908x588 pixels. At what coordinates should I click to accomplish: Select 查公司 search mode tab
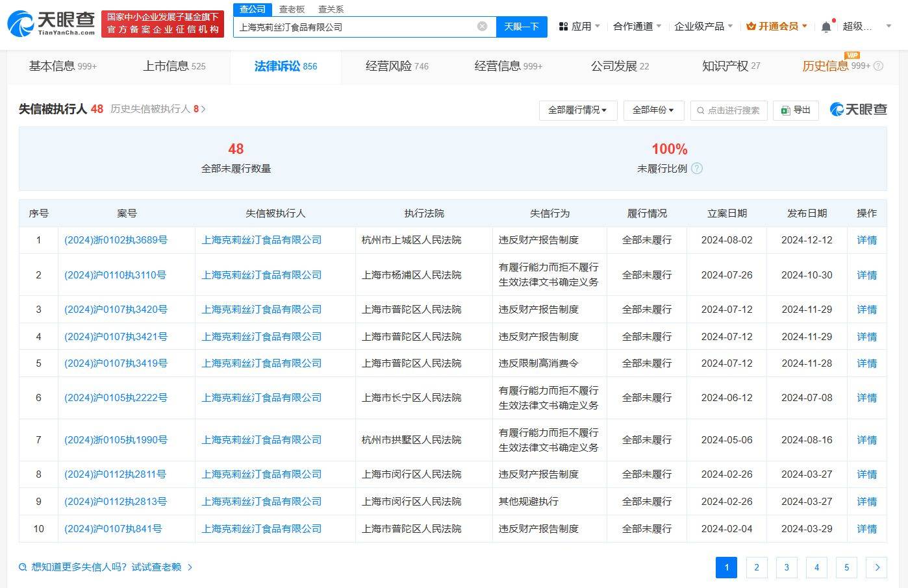(x=253, y=9)
